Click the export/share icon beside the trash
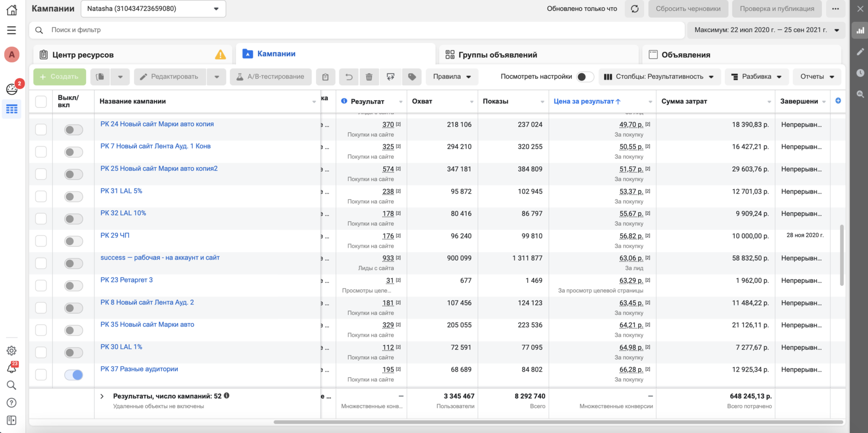 391,77
